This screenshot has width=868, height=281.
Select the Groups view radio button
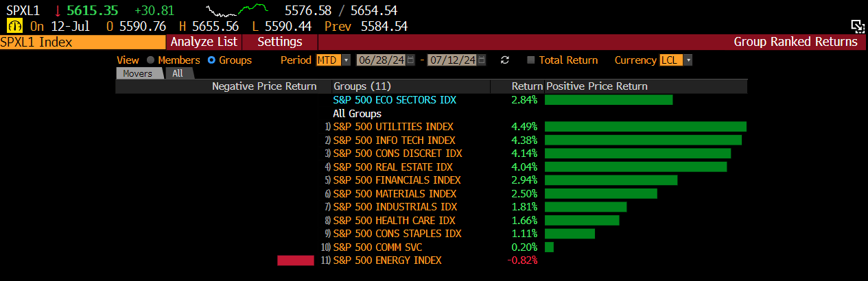(211, 60)
